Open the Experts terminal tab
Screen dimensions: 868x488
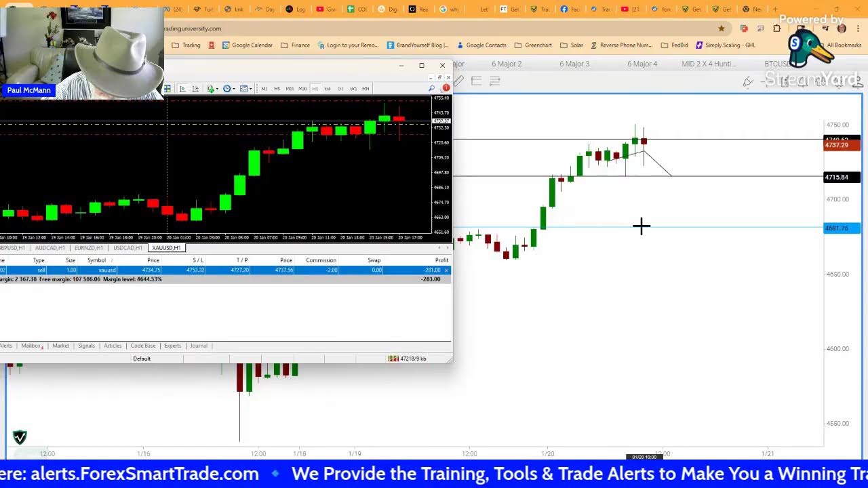pyautogui.click(x=172, y=346)
